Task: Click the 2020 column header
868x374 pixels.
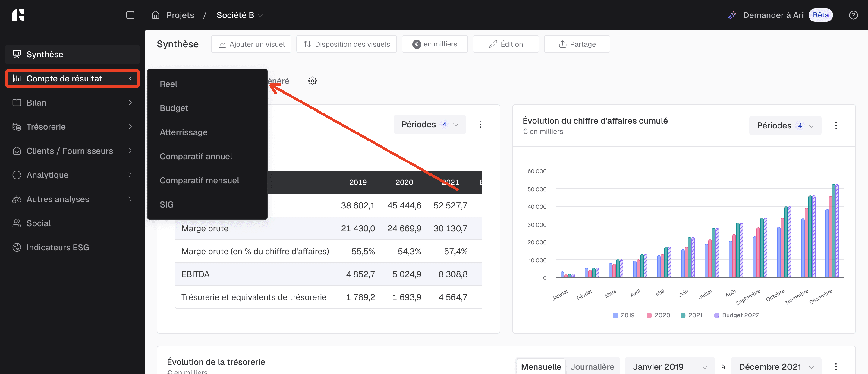Action: pyautogui.click(x=404, y=182)
